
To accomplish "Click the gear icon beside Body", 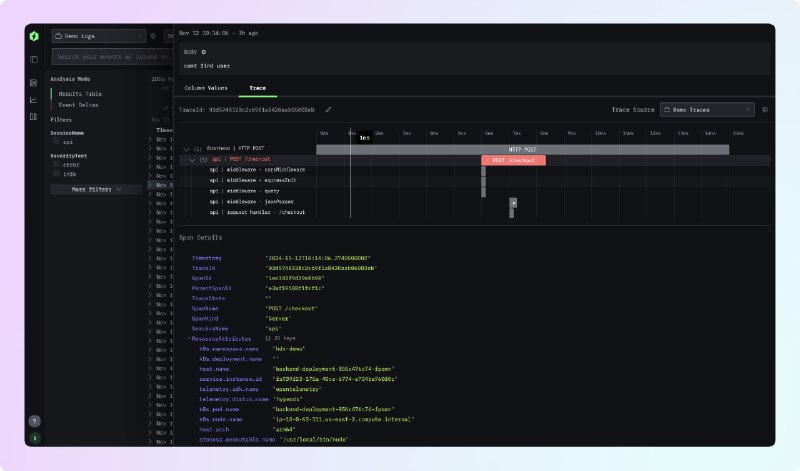I will point(204,51).
